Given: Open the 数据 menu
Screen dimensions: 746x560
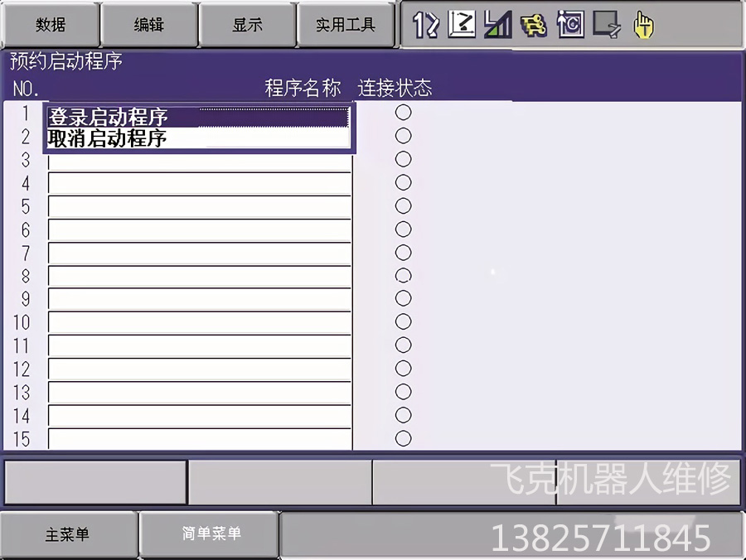Looking at the screenshot, I should (x=51, y=24).
